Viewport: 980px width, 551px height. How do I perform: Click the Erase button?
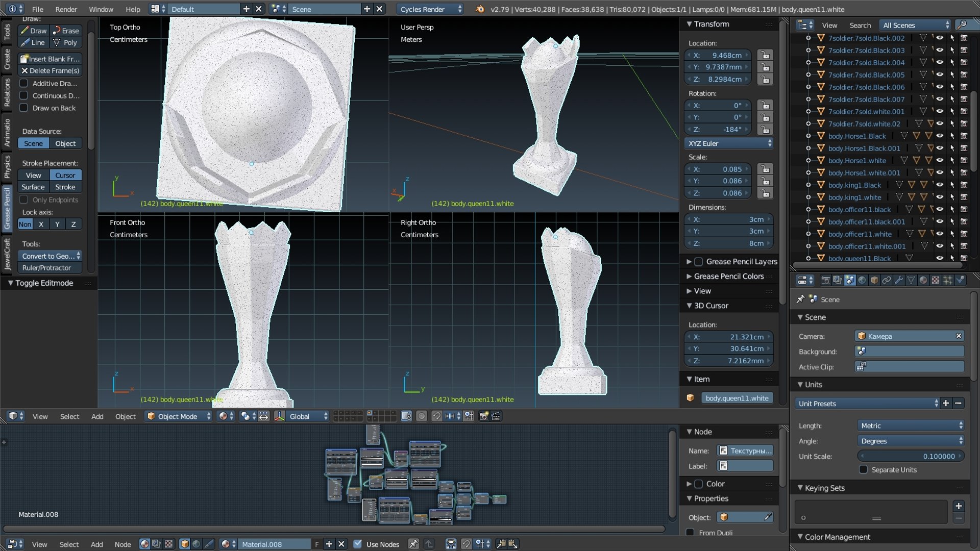(66, 31)
